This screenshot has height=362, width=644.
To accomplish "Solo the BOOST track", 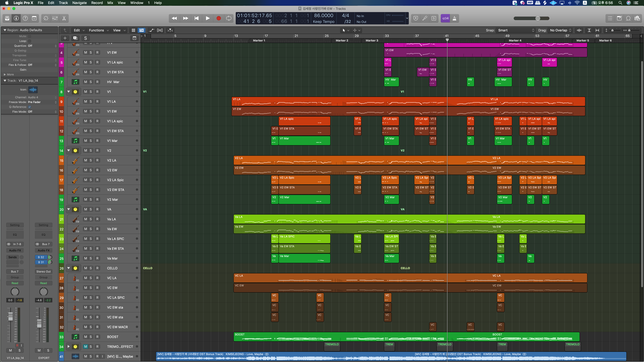I will [91, 337].
